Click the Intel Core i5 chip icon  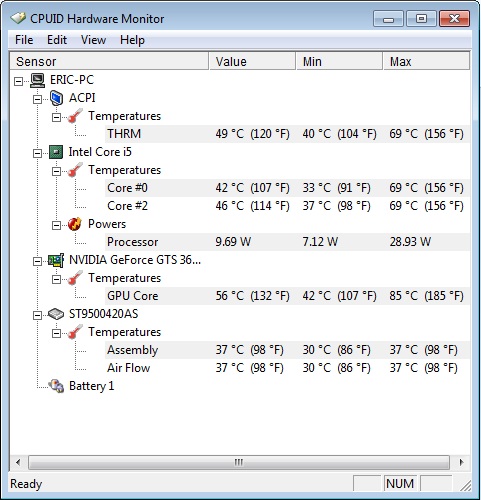[x=56, y=152]
